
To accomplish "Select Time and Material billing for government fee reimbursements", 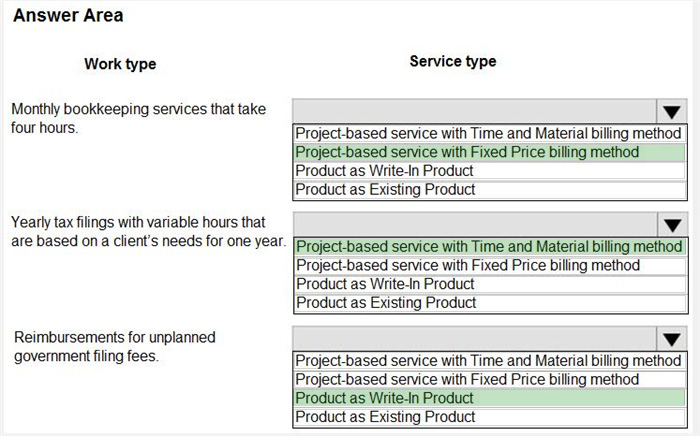I will click(489, 360).
